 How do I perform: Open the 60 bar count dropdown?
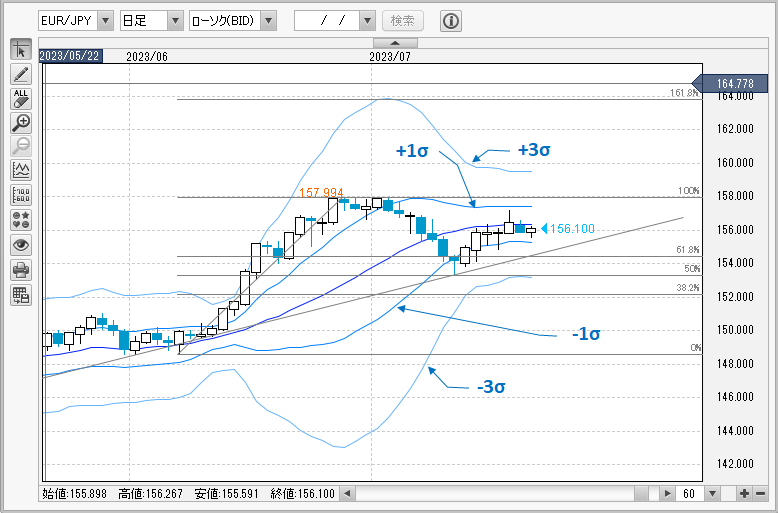click(x=713, y=494)
